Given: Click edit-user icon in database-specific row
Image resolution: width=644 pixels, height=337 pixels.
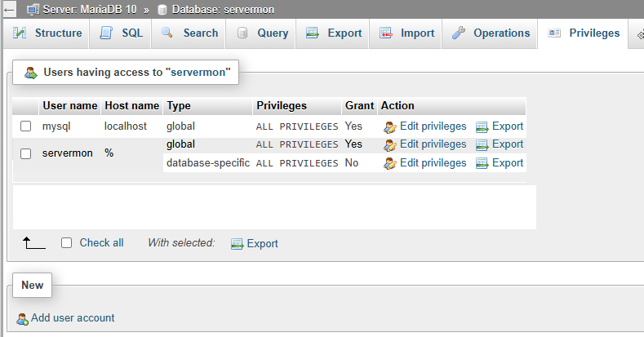Looking at the screenshot, I should 390,164.
